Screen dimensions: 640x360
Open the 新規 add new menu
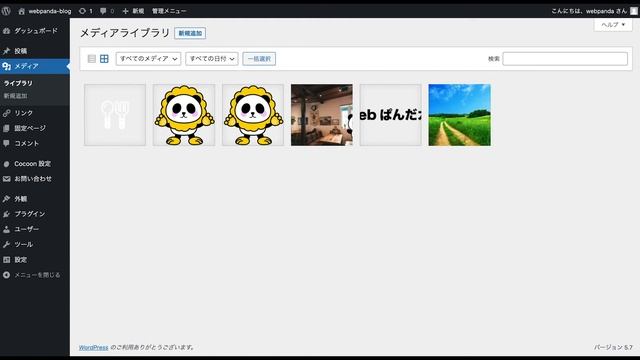[x=133, y=11]
